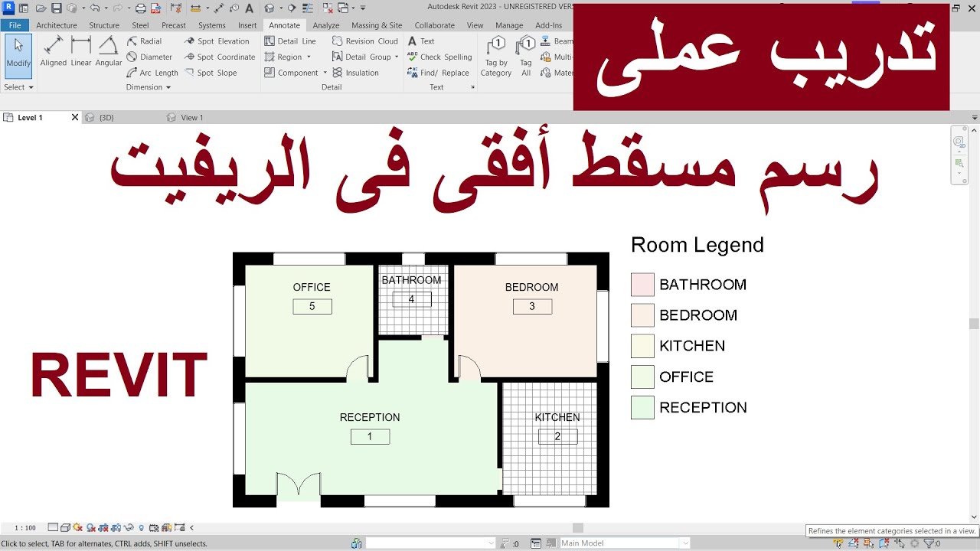This screenshot has height=551, width=980.
Task: Select the Modify tool
Action: coord(18,54)
